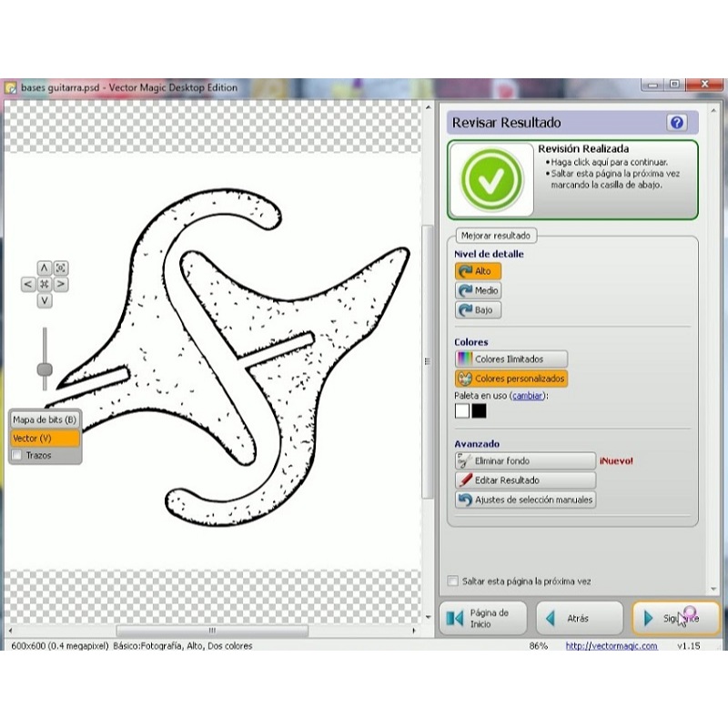The width and height of the screenshot is (728, 728).
Task: Click Eliminar fondo
Action: [x=525, y=461]
